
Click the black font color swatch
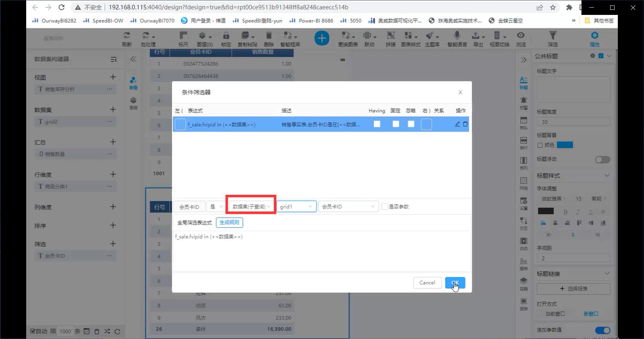coord(546,211)
